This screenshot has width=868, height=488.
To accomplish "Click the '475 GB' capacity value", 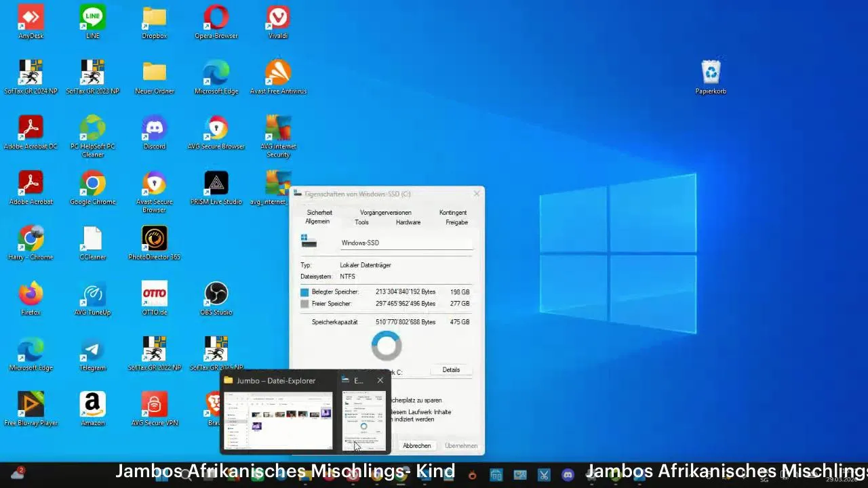I will [x=460, y=322].
